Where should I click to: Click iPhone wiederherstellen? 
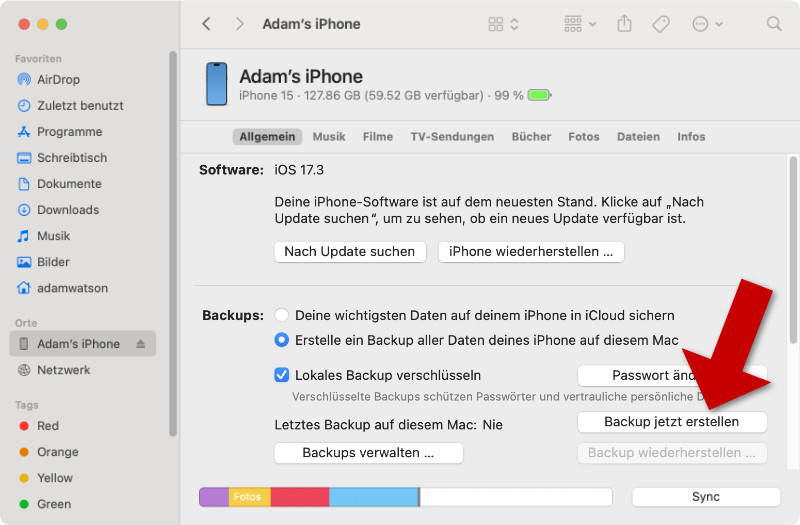pos(531,252)
